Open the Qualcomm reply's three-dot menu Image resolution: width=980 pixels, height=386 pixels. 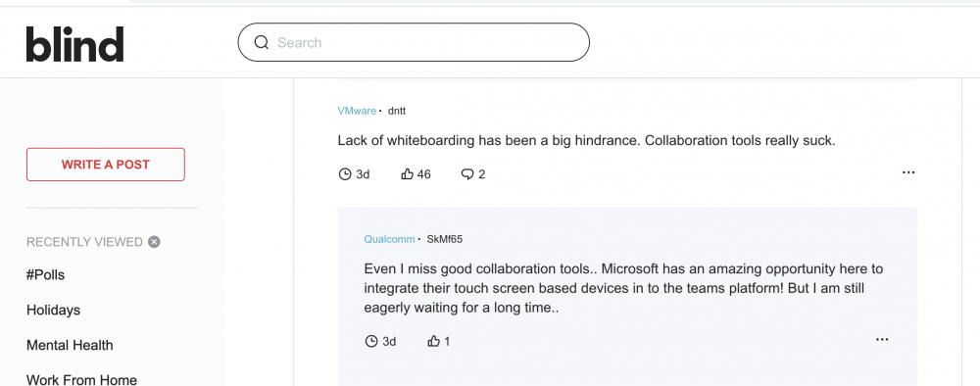(882, 340)
